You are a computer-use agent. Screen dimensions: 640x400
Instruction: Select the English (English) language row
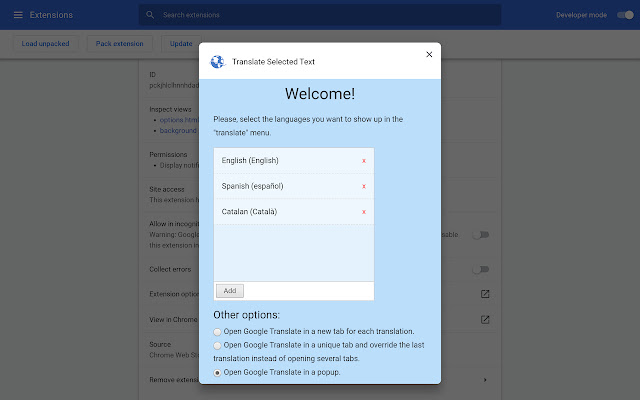293,161
